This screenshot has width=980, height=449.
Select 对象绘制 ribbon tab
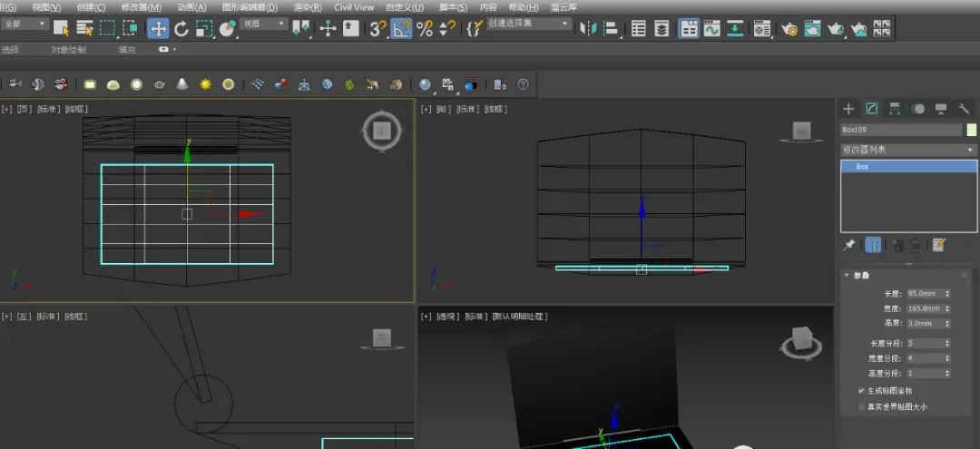[69, 50]
